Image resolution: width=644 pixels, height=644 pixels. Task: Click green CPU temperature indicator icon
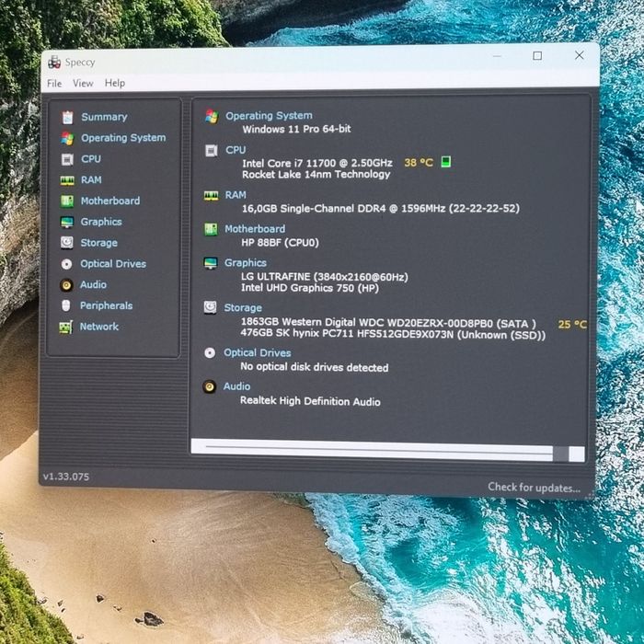click(x=445, y=162)
